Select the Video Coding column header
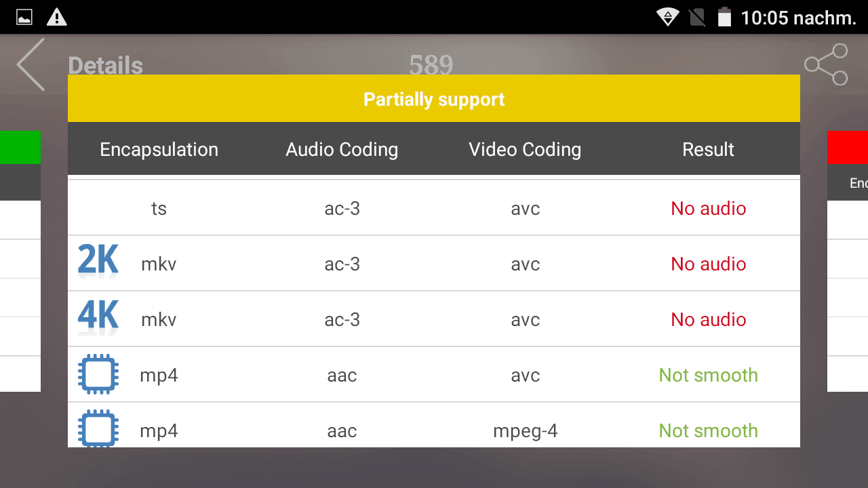The image size is (868, 488). 525,149
